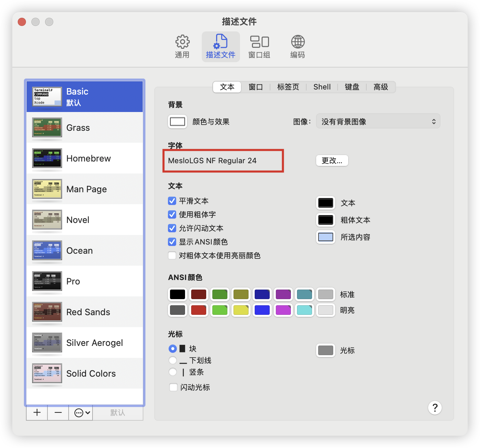This screenshot has height=448, width=480.
Task: Open the help question mark button
Action: coord(435,407)
